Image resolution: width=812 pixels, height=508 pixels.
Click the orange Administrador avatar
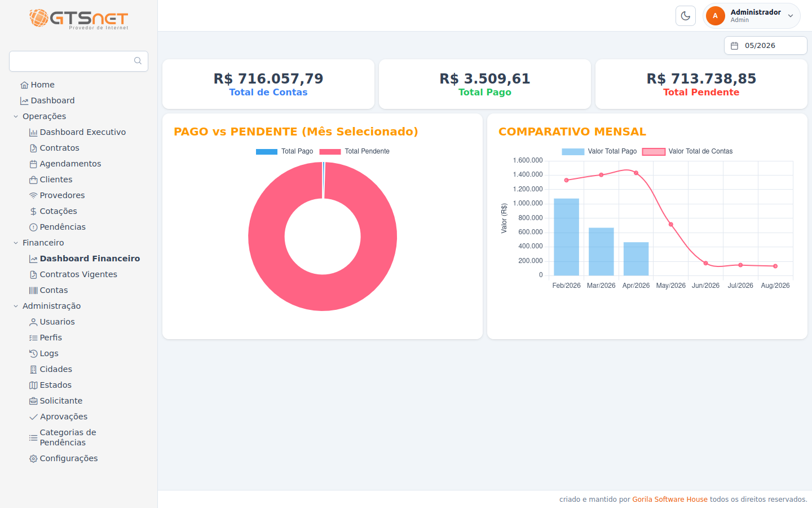[716, 16]
